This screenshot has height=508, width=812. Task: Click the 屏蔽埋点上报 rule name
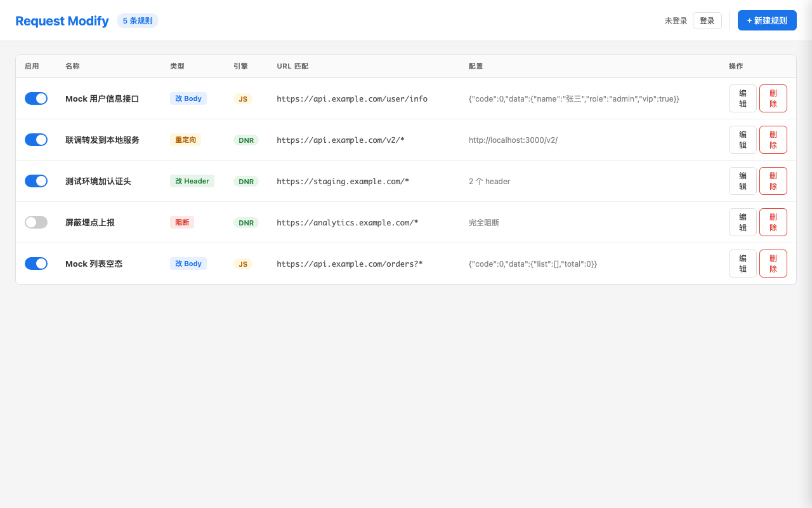pyautogui.click(x=90, y=223)
